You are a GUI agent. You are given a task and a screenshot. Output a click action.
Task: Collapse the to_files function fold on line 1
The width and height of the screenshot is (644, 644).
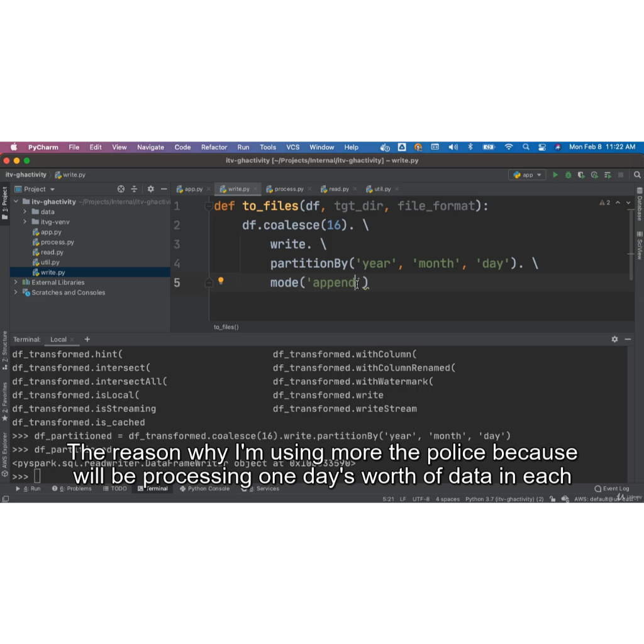209,206
